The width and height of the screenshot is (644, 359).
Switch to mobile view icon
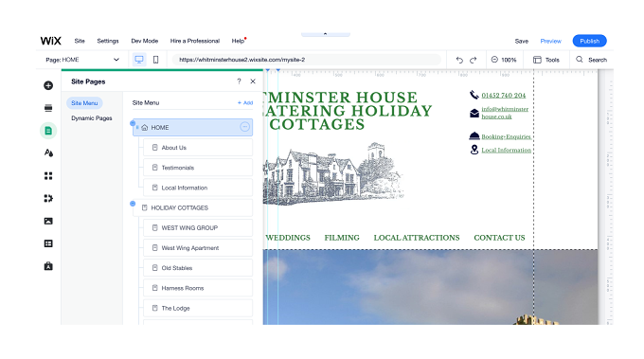[155, 60]
